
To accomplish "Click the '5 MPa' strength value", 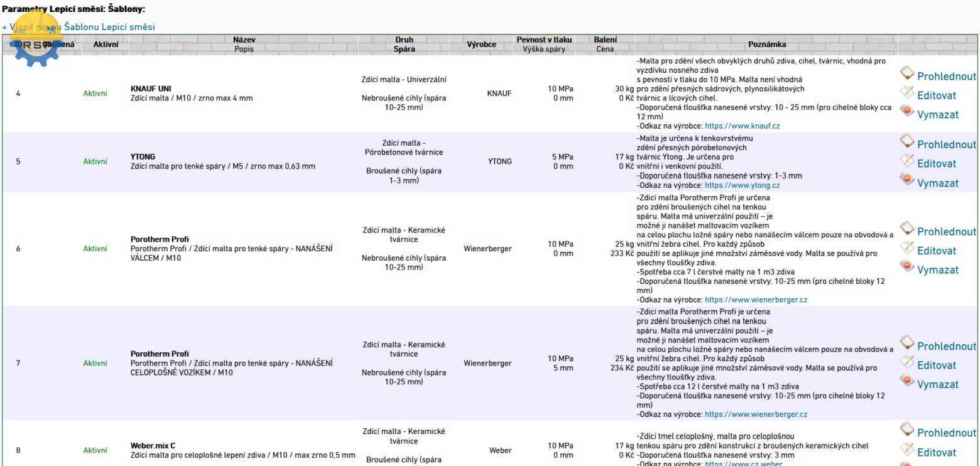I will click(562, 157).
